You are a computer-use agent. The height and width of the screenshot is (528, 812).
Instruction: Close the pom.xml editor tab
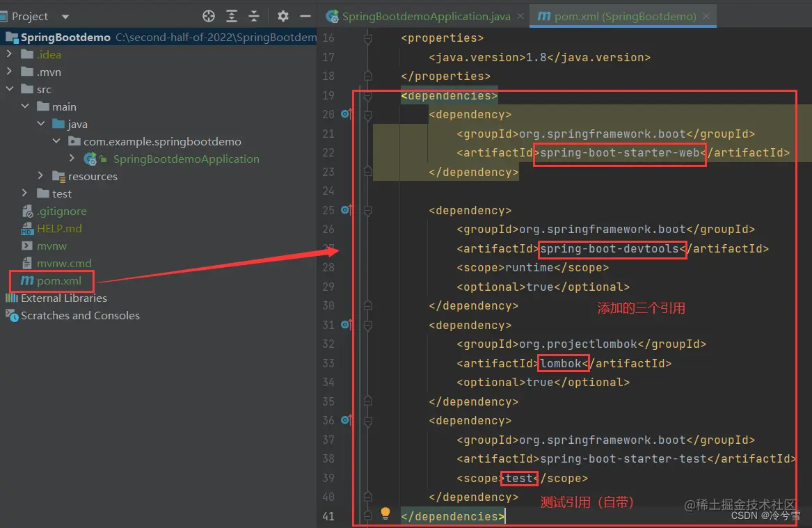[706, 16]
